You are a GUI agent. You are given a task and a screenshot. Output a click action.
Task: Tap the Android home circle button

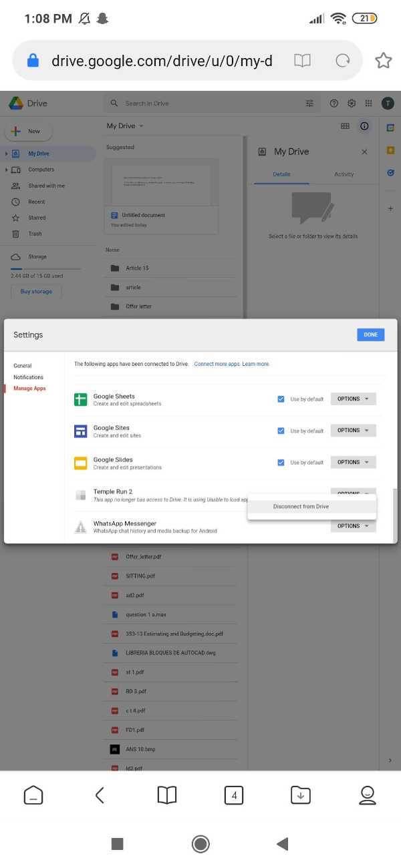(x=200, y=844)
